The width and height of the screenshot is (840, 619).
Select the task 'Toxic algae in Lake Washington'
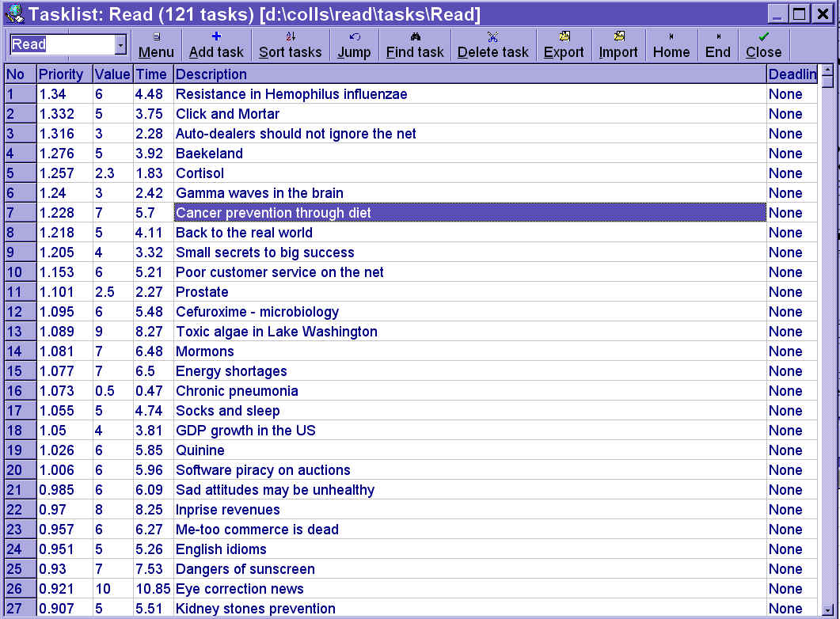click(x=276, y=332)
